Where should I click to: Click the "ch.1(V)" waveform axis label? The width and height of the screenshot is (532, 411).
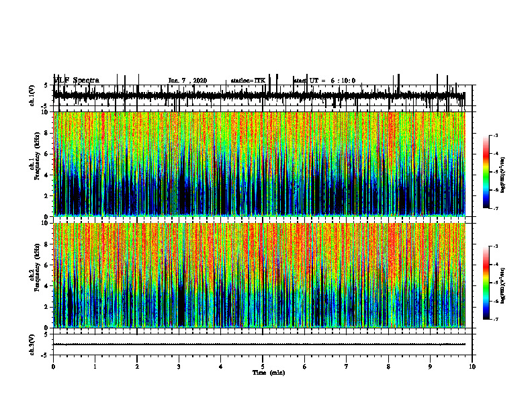[x=32, y=95]
